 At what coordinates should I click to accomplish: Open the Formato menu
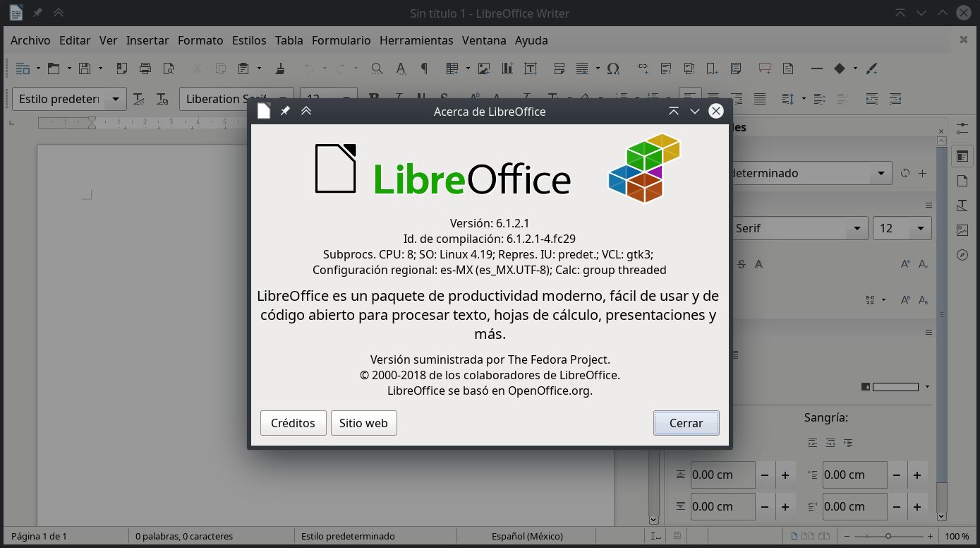click(200, 40)
